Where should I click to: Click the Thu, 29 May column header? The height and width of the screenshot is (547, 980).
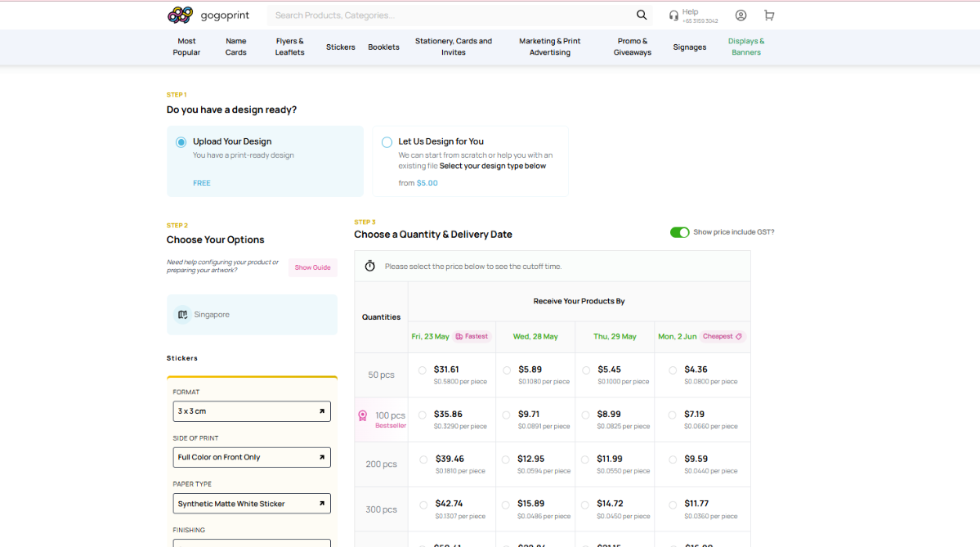(615, 336)
